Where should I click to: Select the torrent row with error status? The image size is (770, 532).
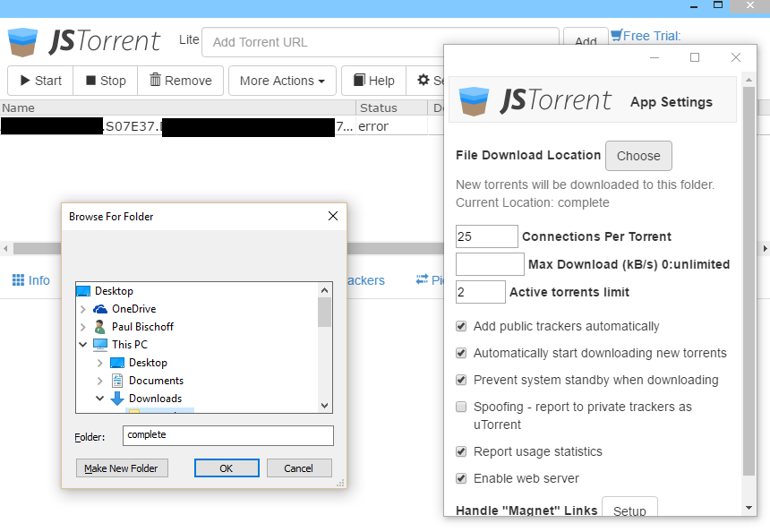tap(222, 126)
